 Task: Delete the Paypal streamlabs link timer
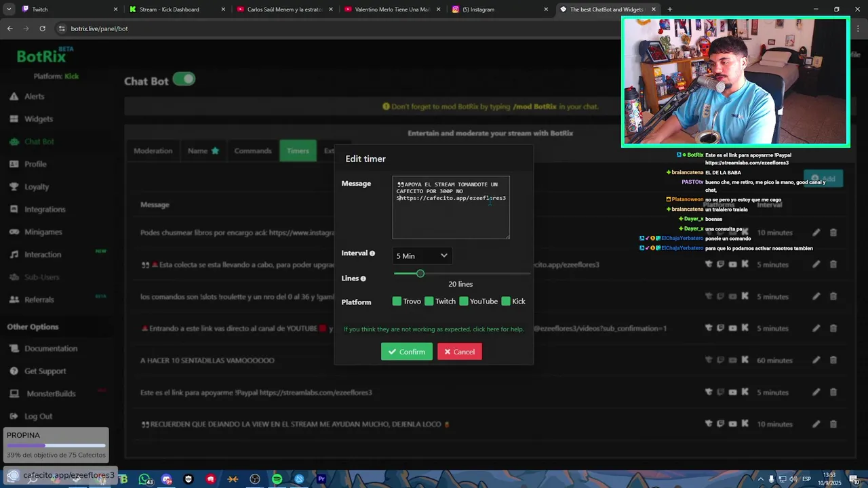tap(833, 392)
